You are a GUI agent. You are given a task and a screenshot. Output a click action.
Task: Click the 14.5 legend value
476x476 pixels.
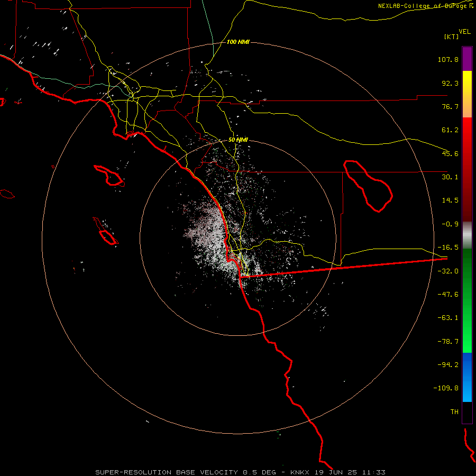click(x=450, y=200)
